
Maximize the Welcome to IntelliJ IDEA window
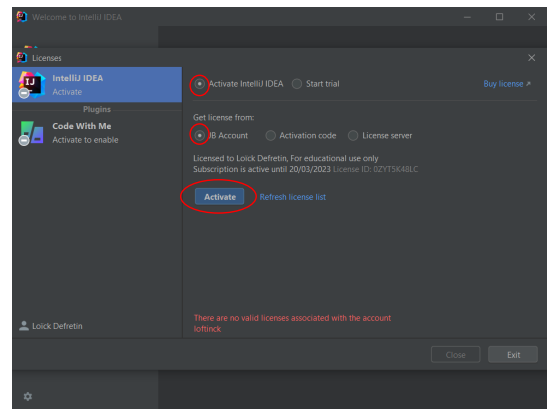coord(499,17)
